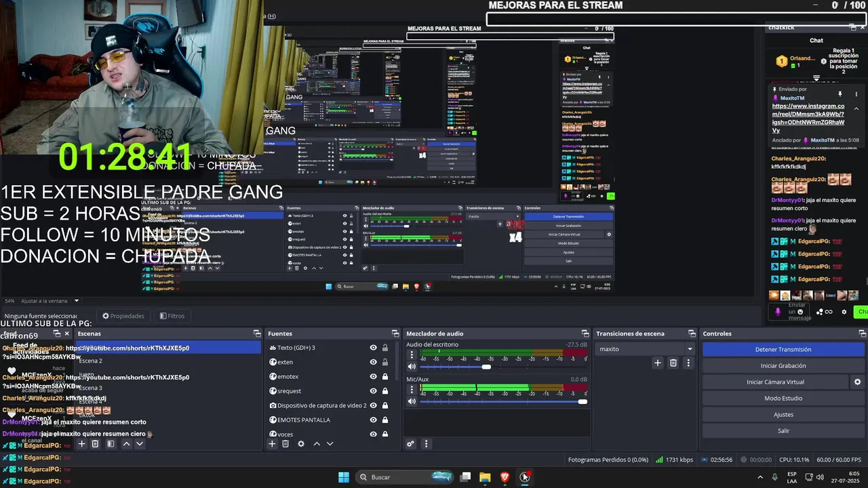Undock the Transiciones de escena panel

click(692, 333)
